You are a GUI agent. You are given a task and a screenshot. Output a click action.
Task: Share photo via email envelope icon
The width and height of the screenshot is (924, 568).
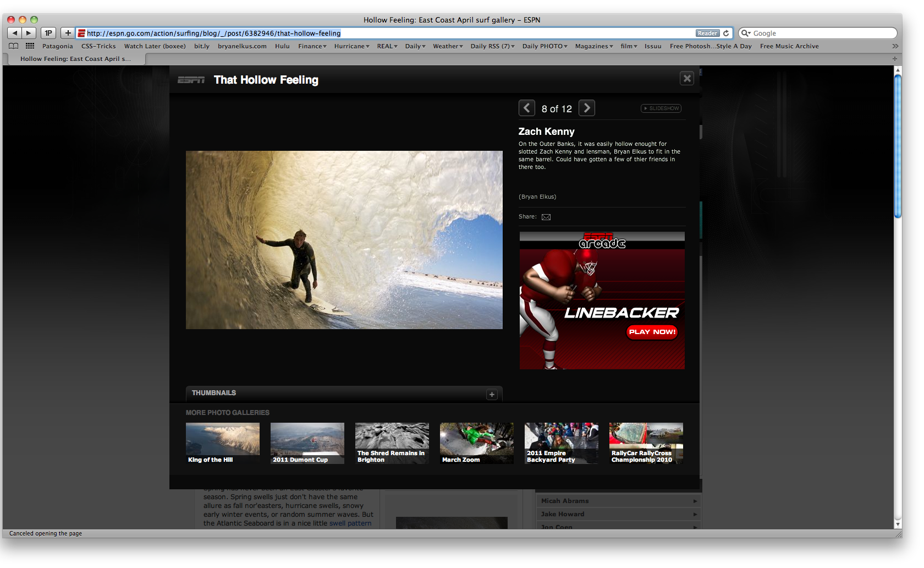pos(546,217)
